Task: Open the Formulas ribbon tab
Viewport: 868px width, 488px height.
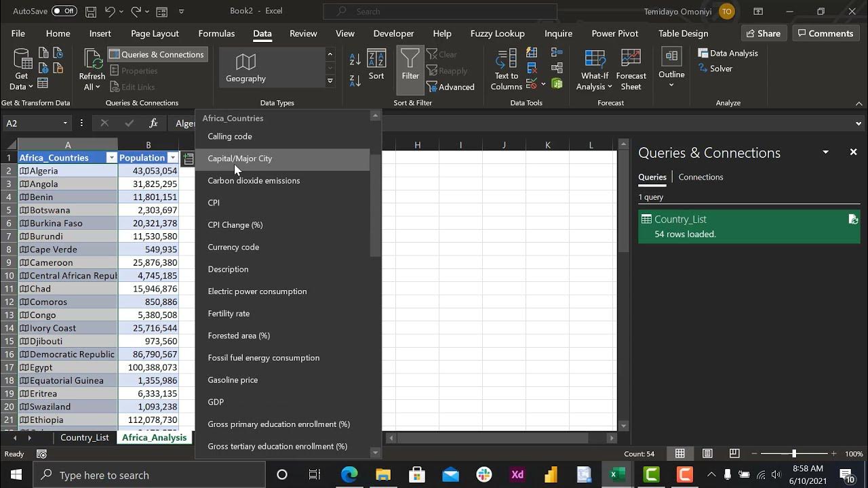Action: [x=216, y=33]
